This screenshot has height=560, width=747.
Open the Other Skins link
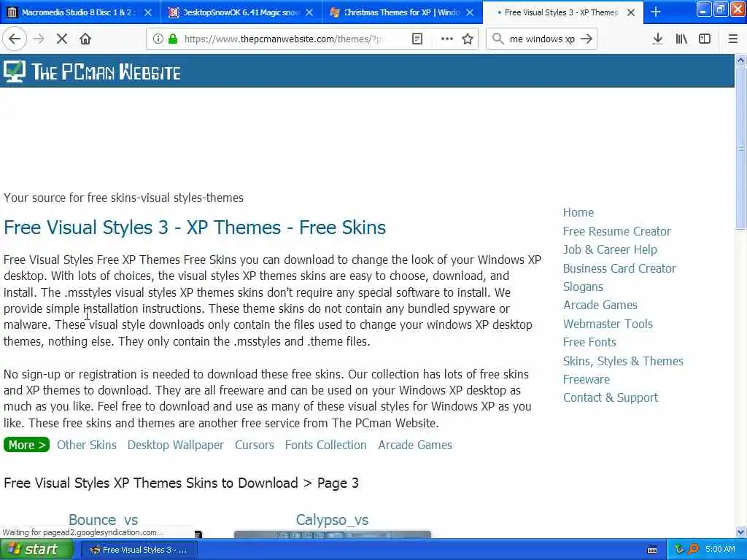pos(87,445)
